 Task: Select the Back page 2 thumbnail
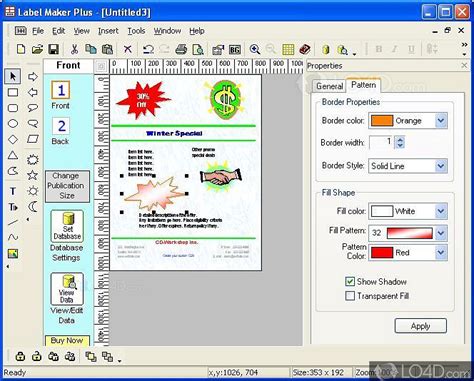pos(61,126)
